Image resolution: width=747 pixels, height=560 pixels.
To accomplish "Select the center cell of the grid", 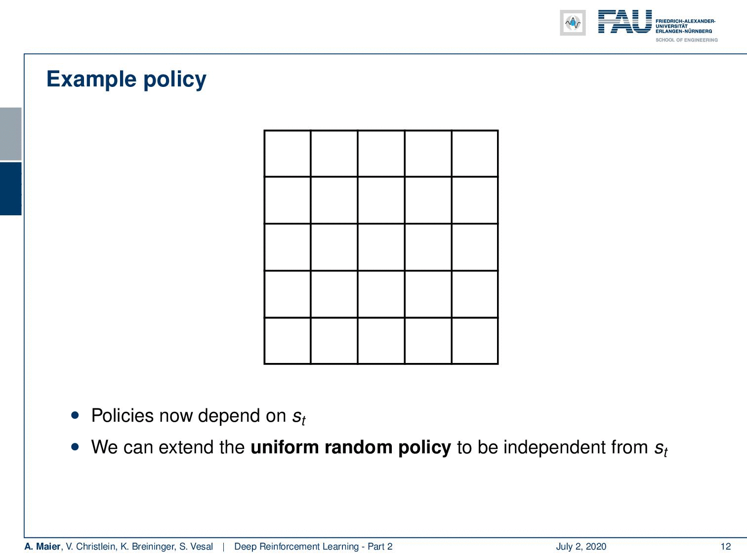I will (381, 247).
